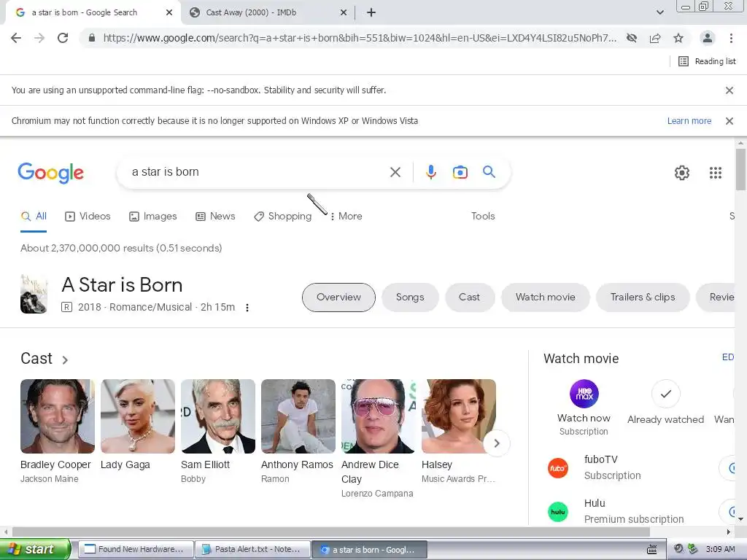
Task: Open the Windows Start menu
Action: pyautogui.click(x=35, y=549)
